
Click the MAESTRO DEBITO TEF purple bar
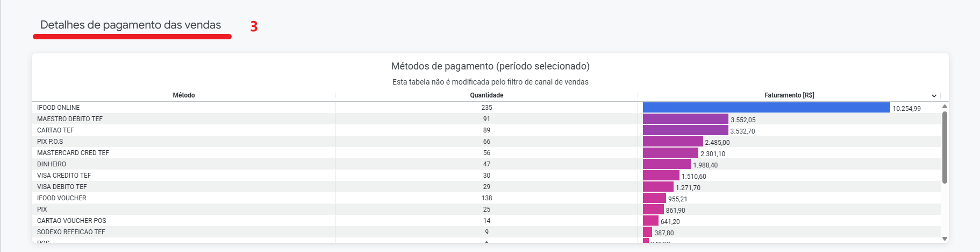click(685, 119)
